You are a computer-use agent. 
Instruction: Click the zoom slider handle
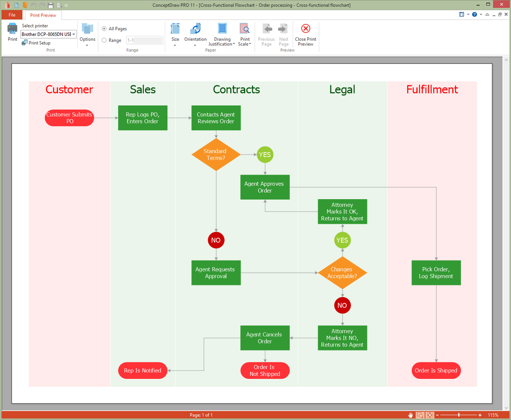coord(459,415)
